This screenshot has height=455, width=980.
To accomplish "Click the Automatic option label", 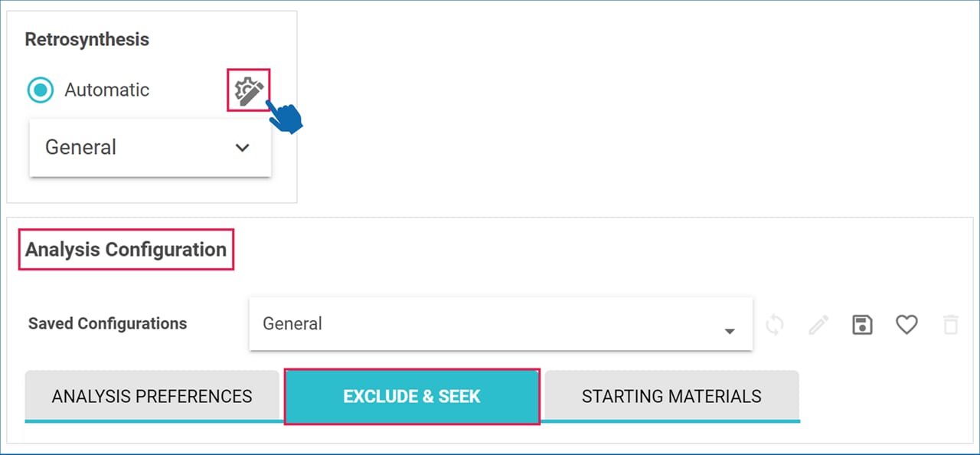I will pos(106,90).
